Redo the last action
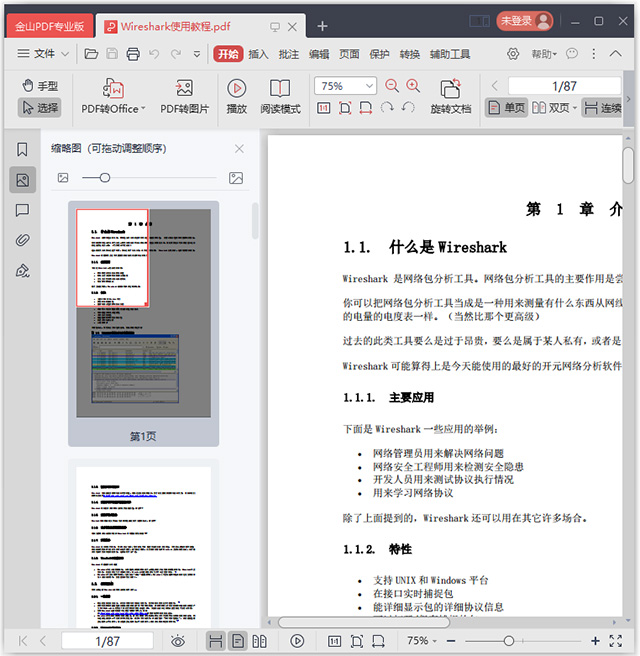 (176, 54)
